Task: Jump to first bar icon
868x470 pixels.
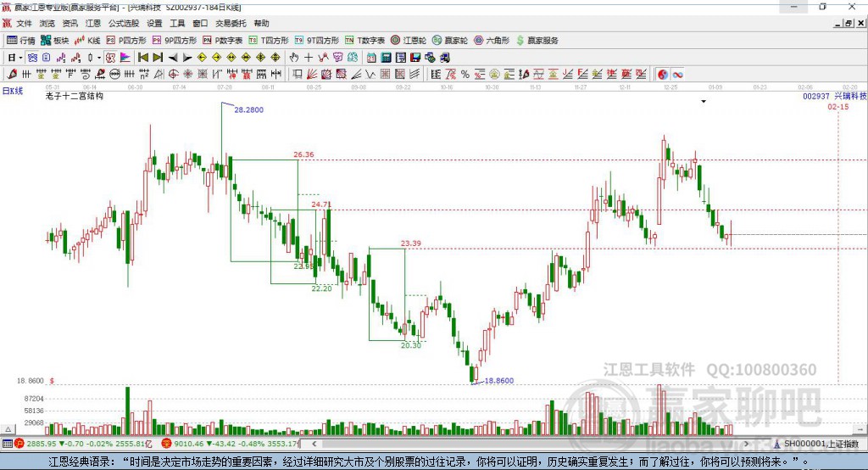Action: click(x=142, y=58)
